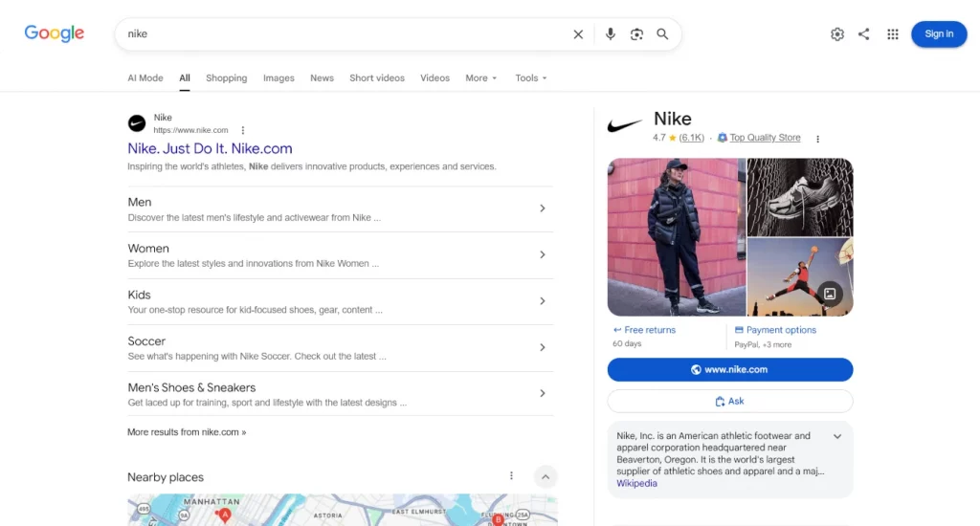Expand the Nike, Inc. description chevron
The width and height of the screenshot is (980, 526).
(x=837, y=437)
